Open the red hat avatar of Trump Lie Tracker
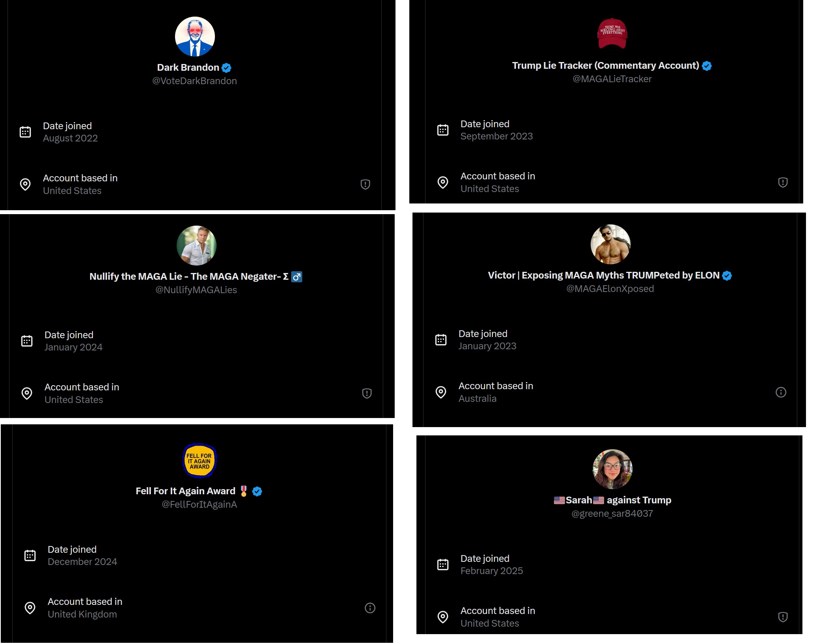The height and width of the screenshot is (644, 821). point(612,34)
